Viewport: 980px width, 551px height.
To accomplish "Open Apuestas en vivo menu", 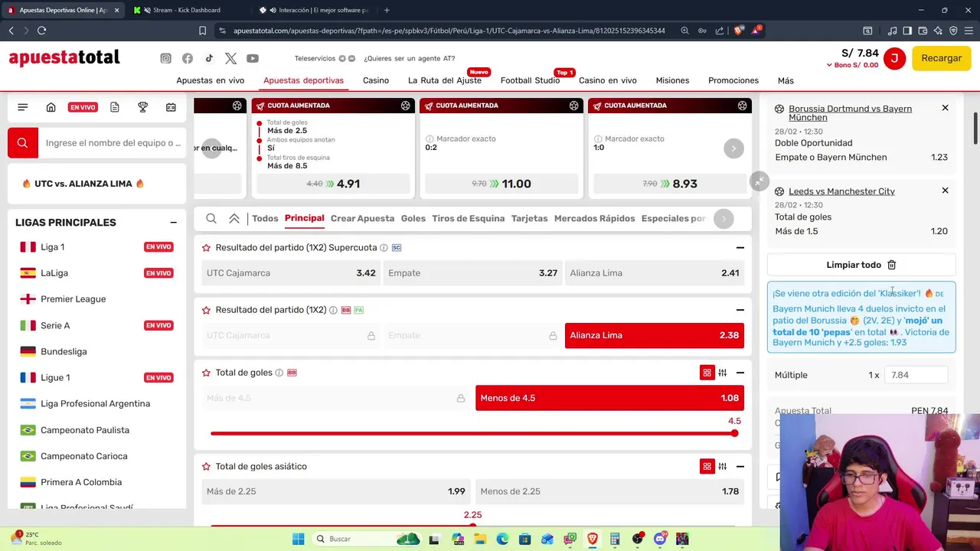I will point(211,80).
